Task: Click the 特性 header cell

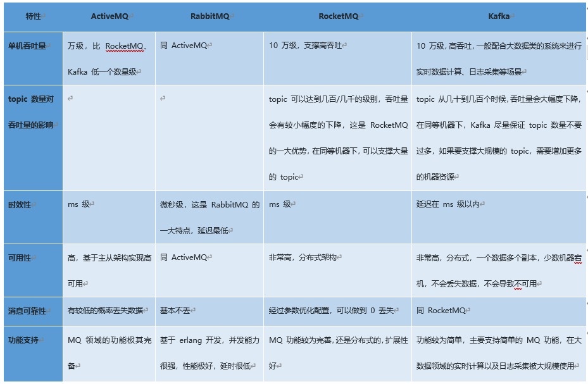Action: [x=34, y=16]
